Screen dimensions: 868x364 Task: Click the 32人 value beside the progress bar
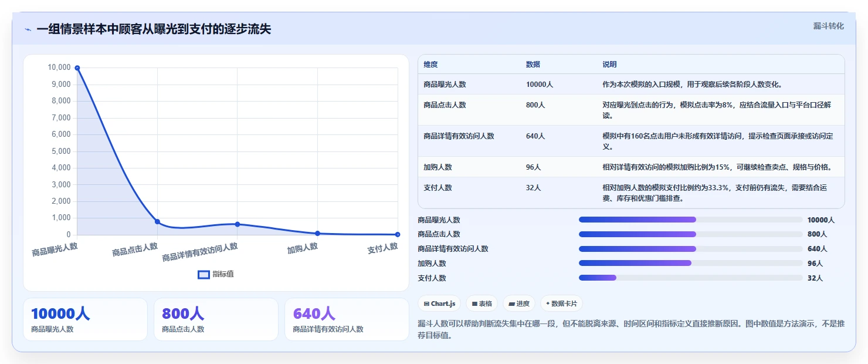coord(815,278)
